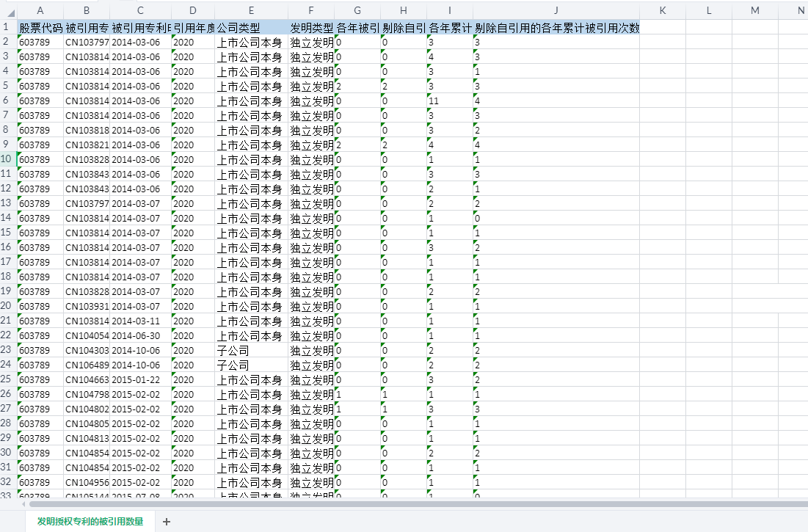Click row 23 header number
808x532 pixels.
pyautogui.click(x=6, y=350)
